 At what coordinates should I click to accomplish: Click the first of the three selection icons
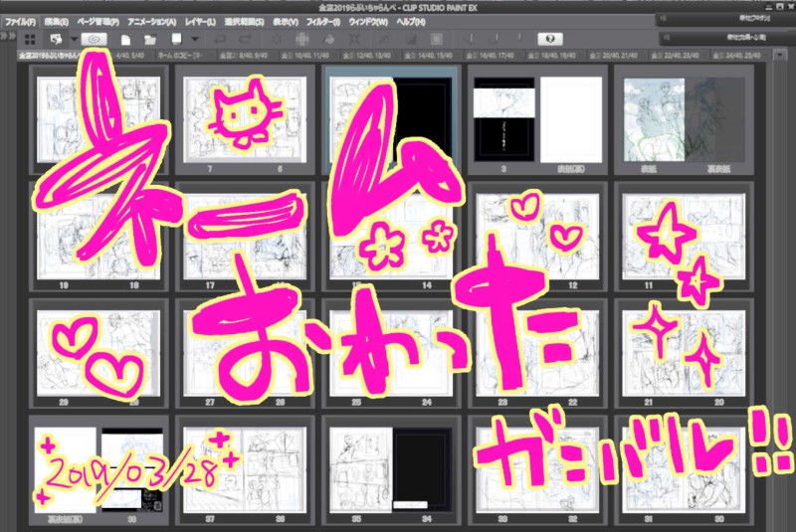click(384, 39)
